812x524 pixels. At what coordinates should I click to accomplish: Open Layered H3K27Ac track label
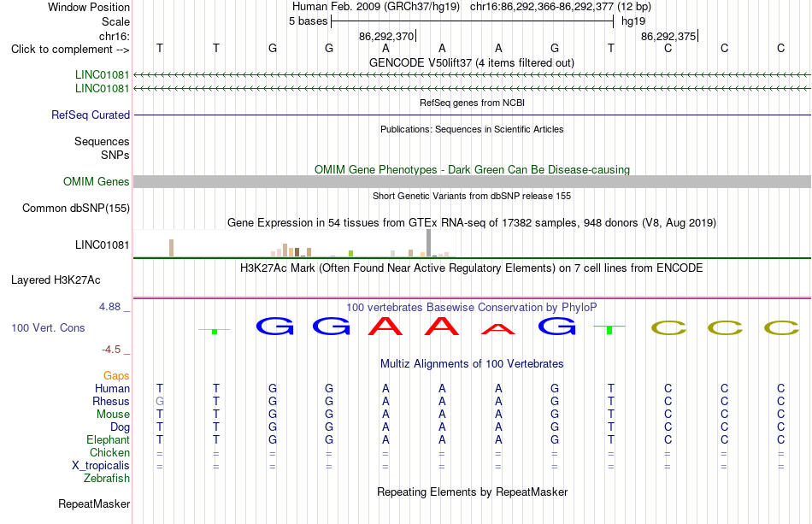tap(56, 280)
